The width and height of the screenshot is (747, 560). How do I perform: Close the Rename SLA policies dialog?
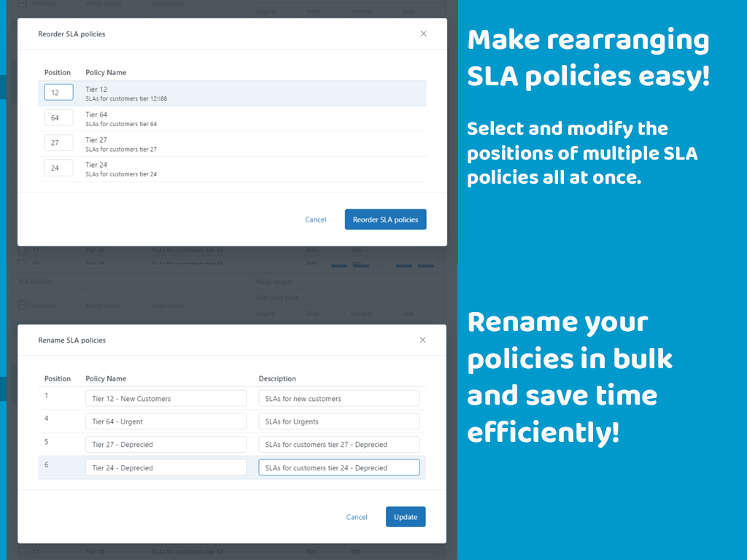pos(422,340)
